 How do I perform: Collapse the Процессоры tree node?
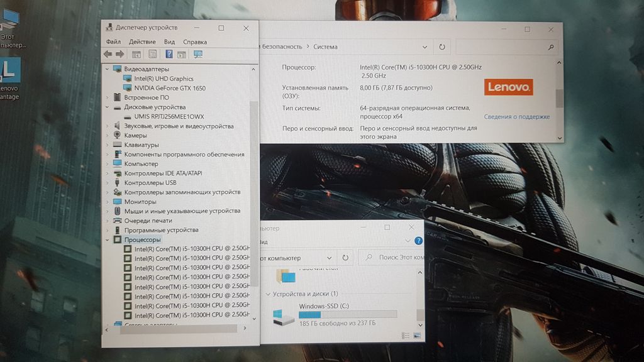coord(107,239)
